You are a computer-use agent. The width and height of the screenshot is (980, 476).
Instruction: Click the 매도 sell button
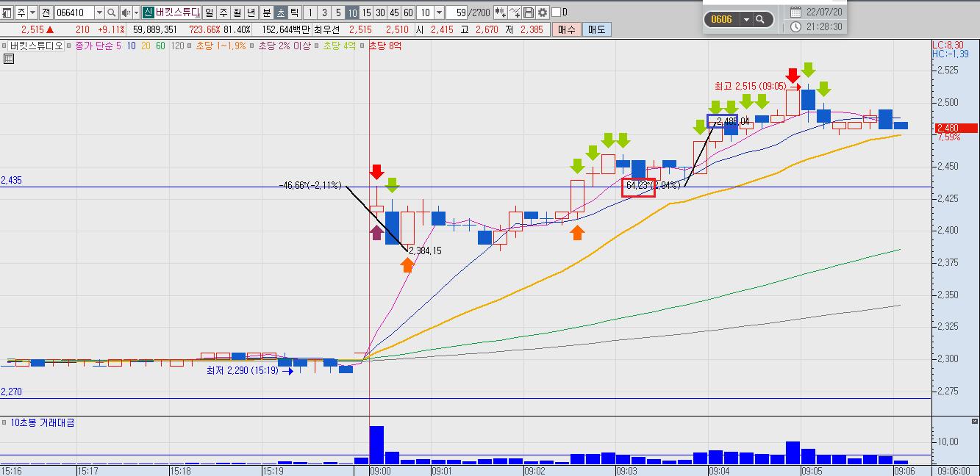596,29
